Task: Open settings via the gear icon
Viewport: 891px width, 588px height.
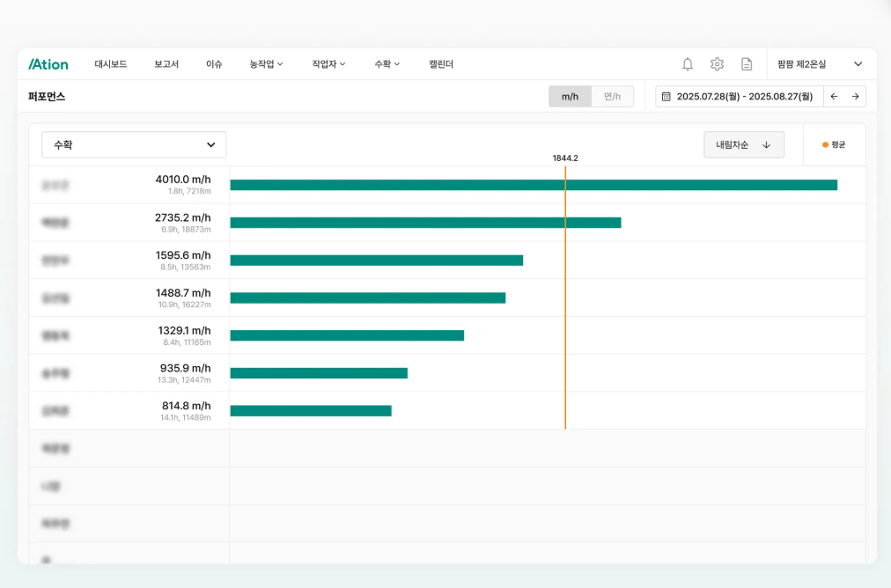Action: [717, 64]
